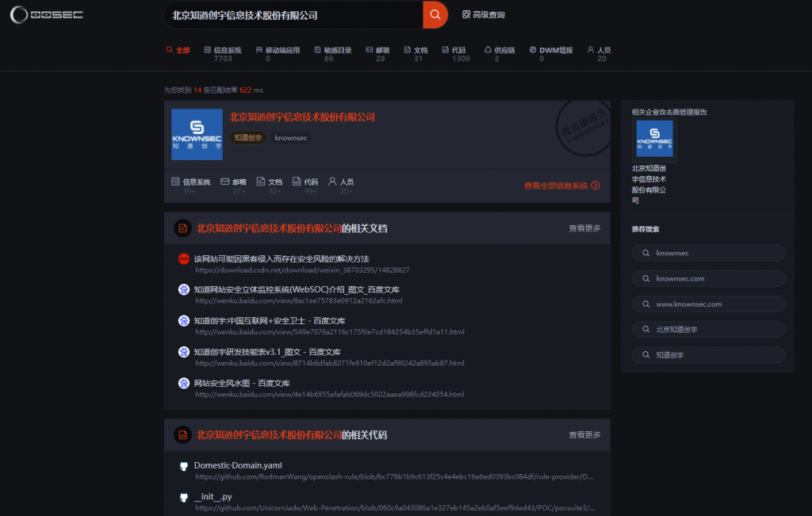The height and width of the screenshot is (516, 812).
Task: Open document 该网站可能因黑客侵入而存在安全风险的解决方法
Action: 282,258
